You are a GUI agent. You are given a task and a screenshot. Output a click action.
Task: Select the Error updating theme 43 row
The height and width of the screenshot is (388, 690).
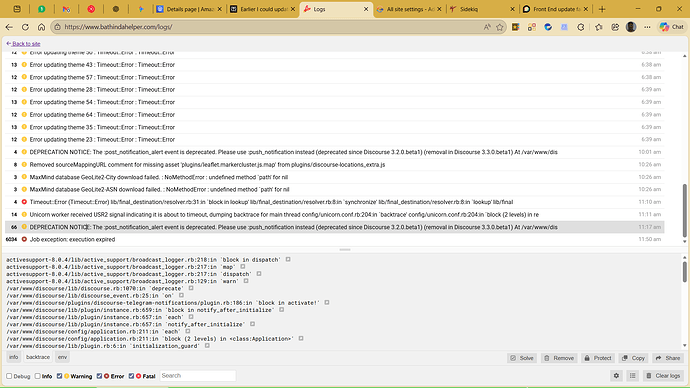(334, 65)
